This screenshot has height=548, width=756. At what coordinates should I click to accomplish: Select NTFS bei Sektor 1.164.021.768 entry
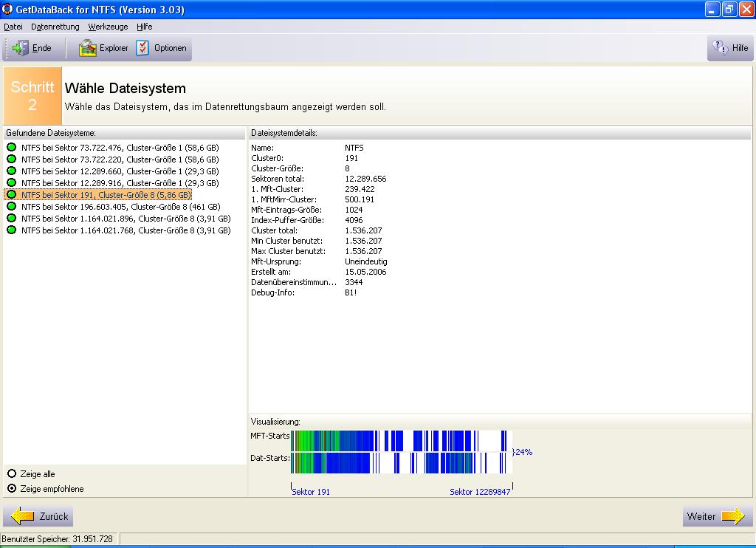click(126, 230)
